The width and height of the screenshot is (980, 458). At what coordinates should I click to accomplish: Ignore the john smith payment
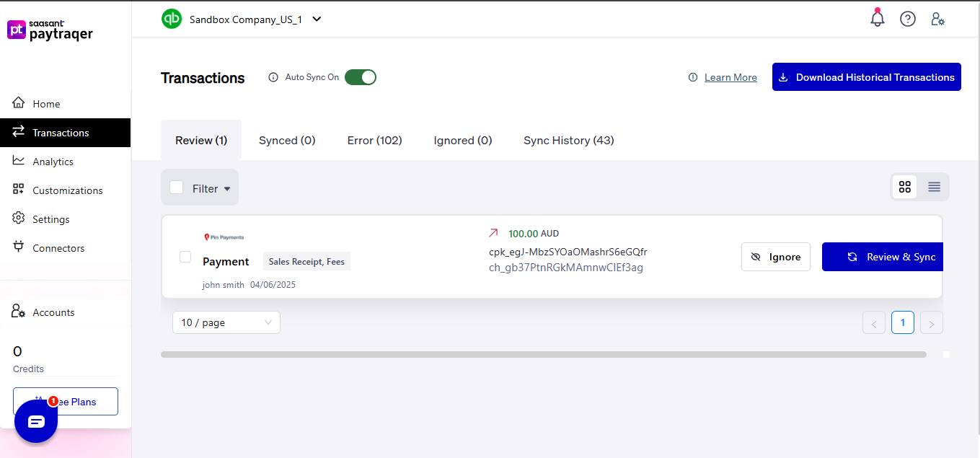coord(776,257)
